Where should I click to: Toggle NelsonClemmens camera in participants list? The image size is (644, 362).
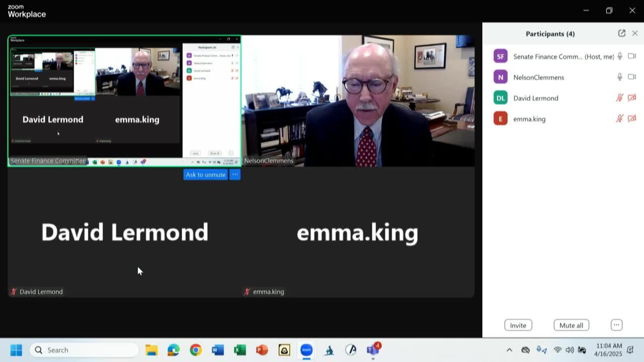pyautogui.click(x=632, y=77)
